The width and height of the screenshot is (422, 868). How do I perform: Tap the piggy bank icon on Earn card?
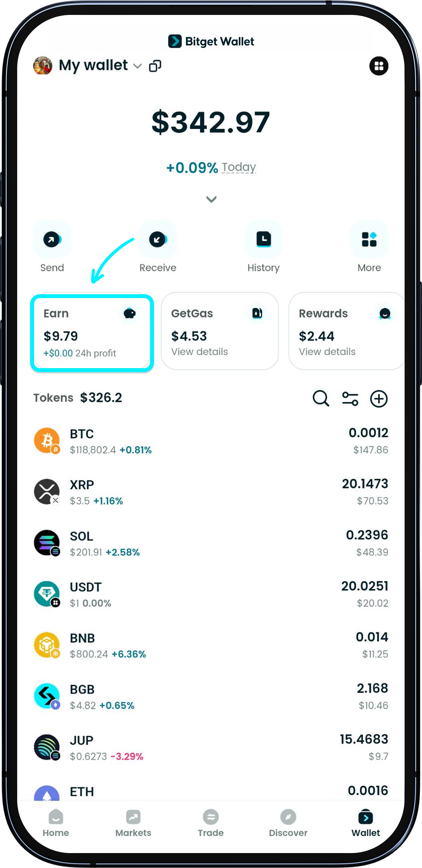click(x=130, y=313)
